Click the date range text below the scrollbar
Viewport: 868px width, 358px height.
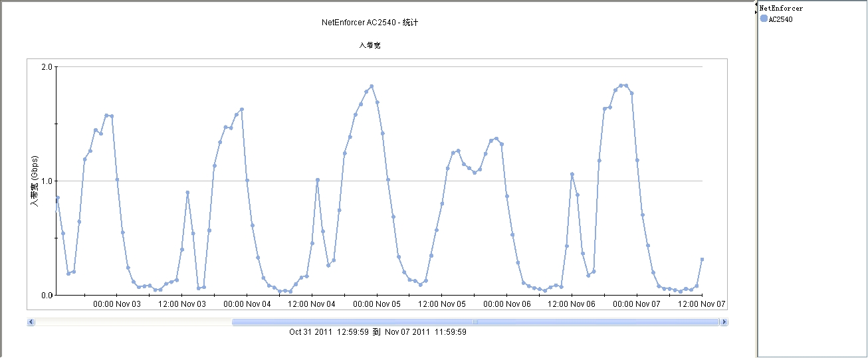(x=378, y=331)
